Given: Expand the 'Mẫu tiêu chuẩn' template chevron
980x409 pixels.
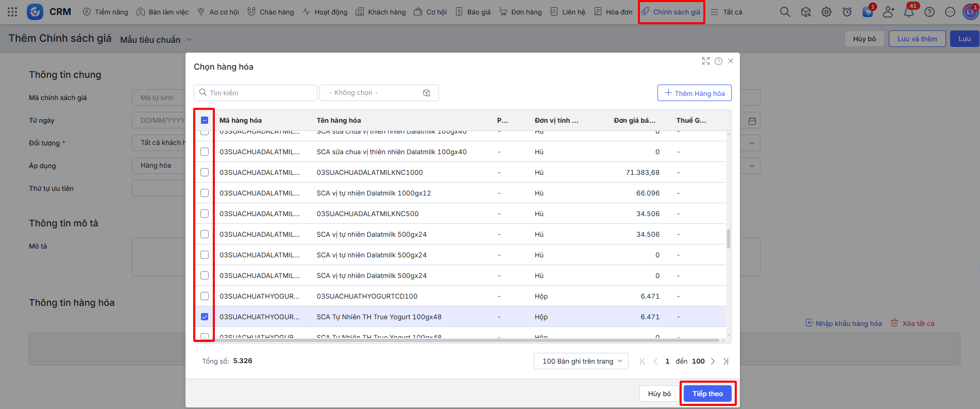Looking at the screenshot, I should click(189, 40).
